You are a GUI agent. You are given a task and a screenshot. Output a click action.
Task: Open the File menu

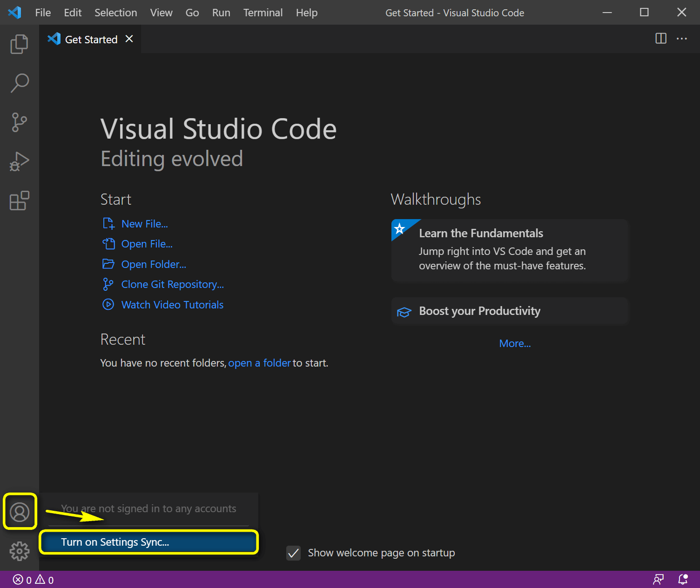click(x=43, y=13)
